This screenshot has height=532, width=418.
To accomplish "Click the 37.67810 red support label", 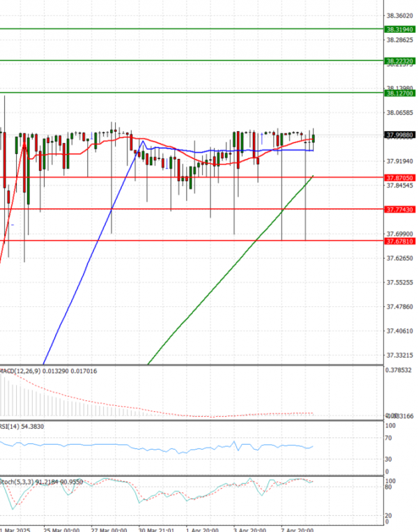I will pyautogui.click(x=400, y=241).
